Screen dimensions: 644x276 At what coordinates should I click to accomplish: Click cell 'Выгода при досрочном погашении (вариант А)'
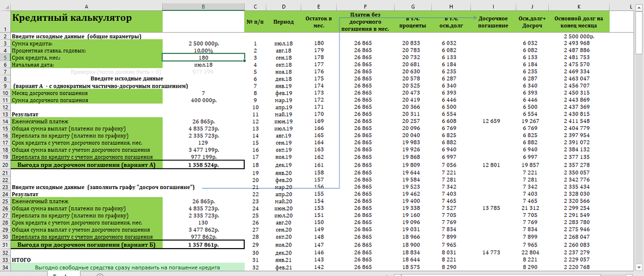86,165
